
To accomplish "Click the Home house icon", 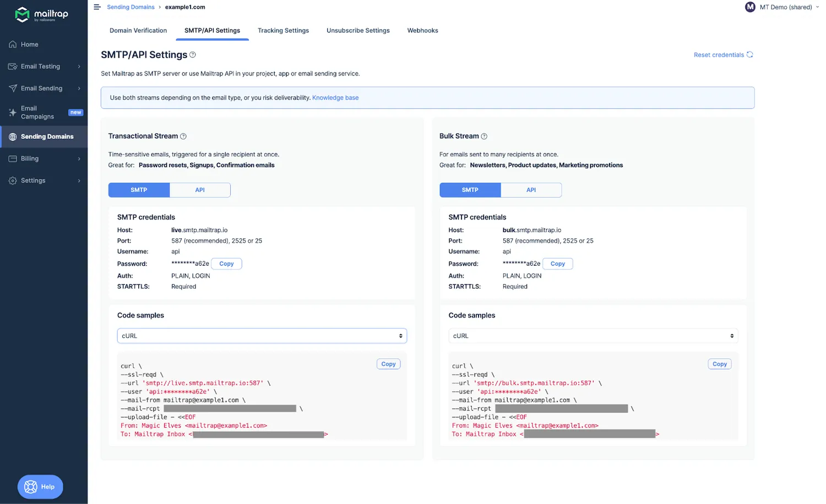I will click(x=13, y=45).
